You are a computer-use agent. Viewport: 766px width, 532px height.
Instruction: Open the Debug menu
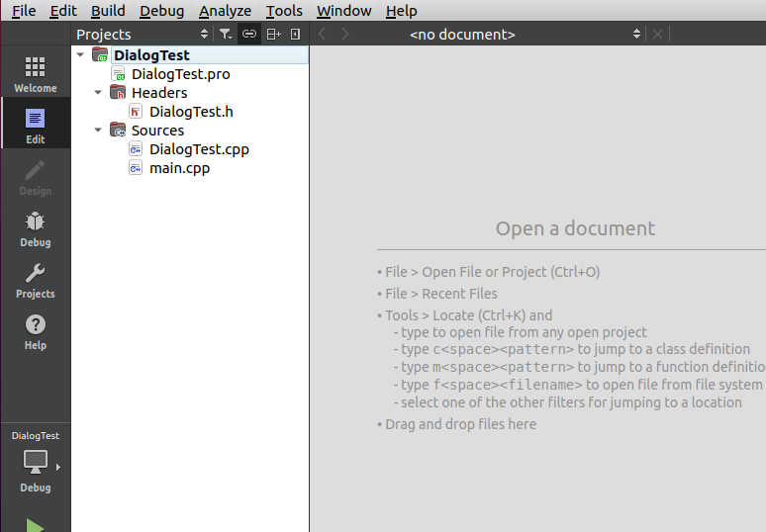(x=161, y=11)
